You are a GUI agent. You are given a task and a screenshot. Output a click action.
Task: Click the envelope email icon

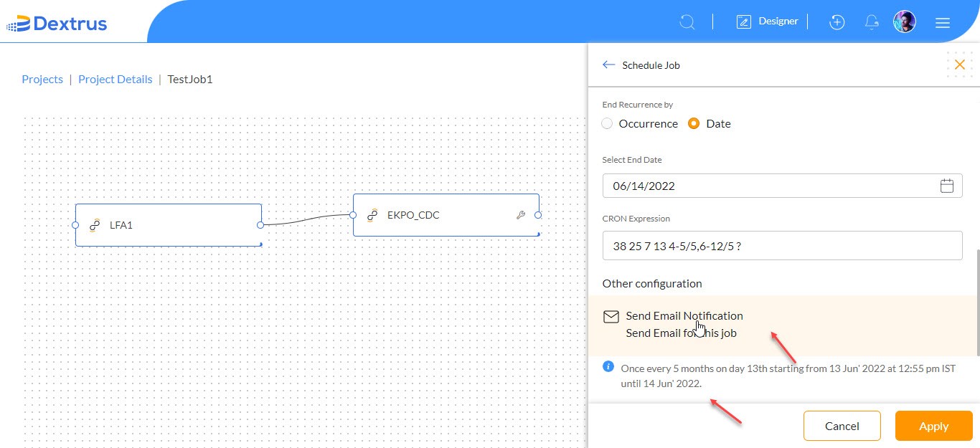(x=611, y=317)
